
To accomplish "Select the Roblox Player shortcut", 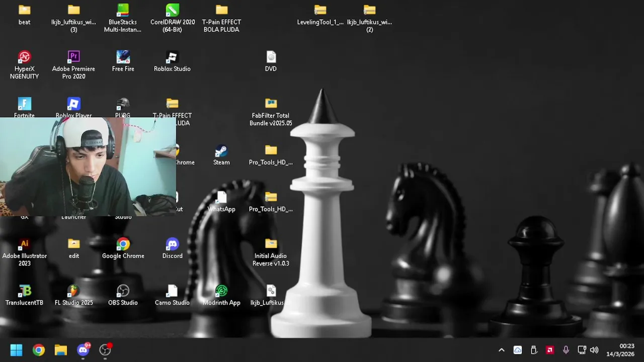I will tap(73, 108).
